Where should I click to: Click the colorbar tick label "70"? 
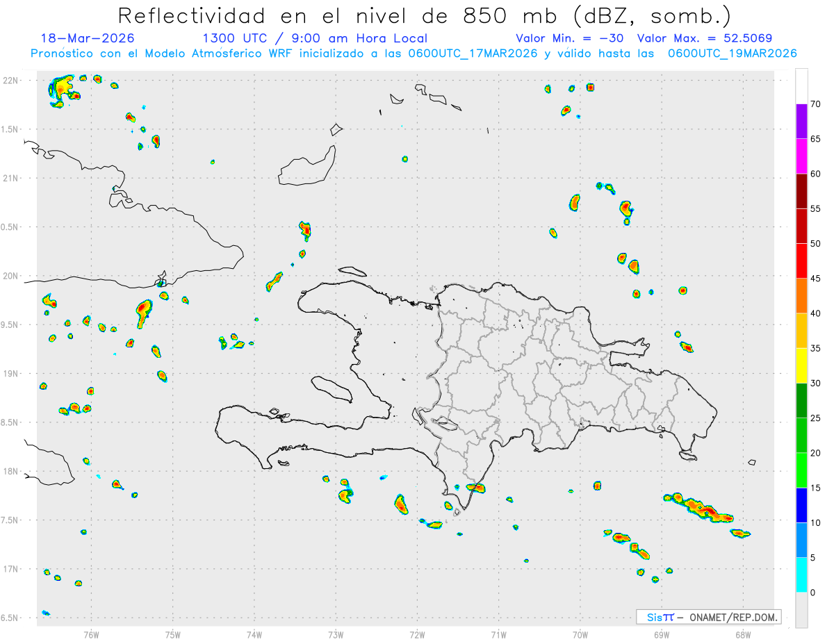[x=815, y=104]
